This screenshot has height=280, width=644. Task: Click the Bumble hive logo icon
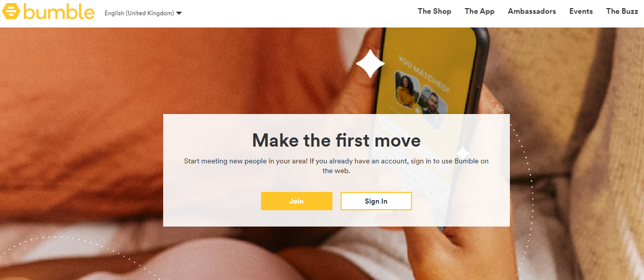11,11
